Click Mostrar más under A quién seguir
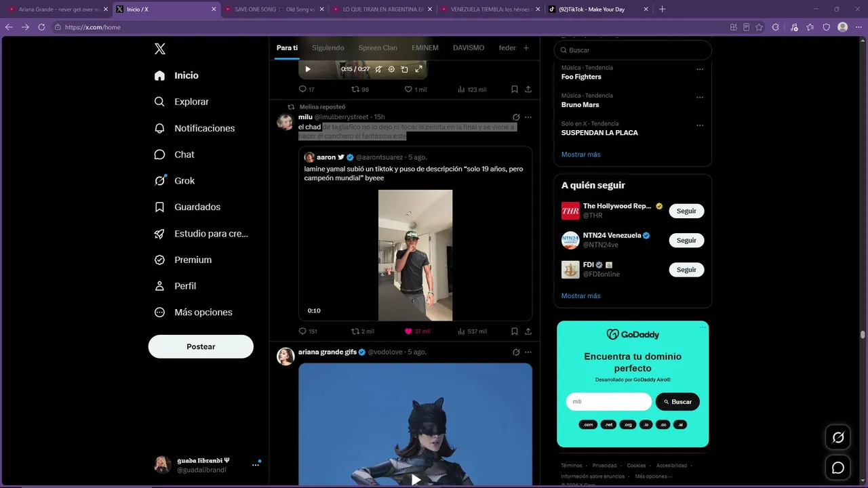Screen dimensions: 868x488 (580, 296)
